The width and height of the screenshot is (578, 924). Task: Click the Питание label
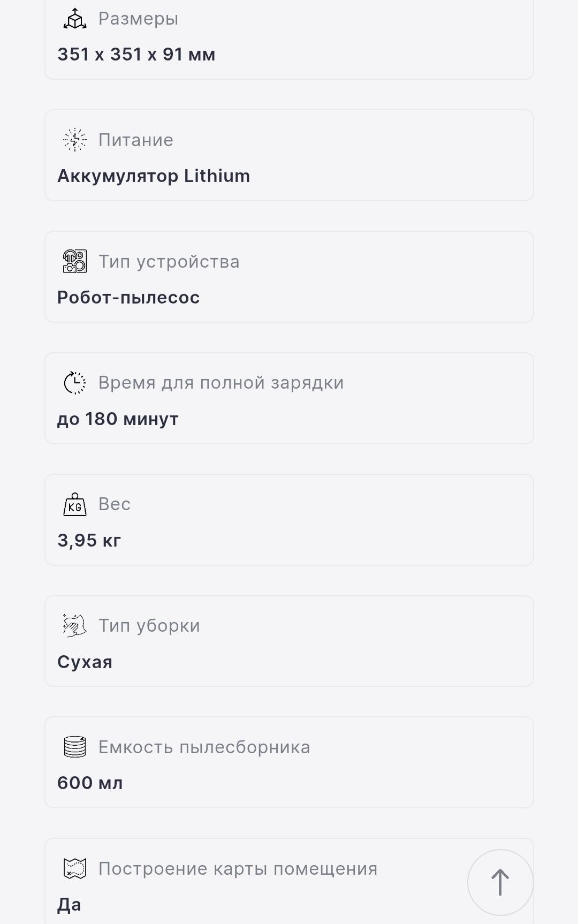(x=136, y=140)
